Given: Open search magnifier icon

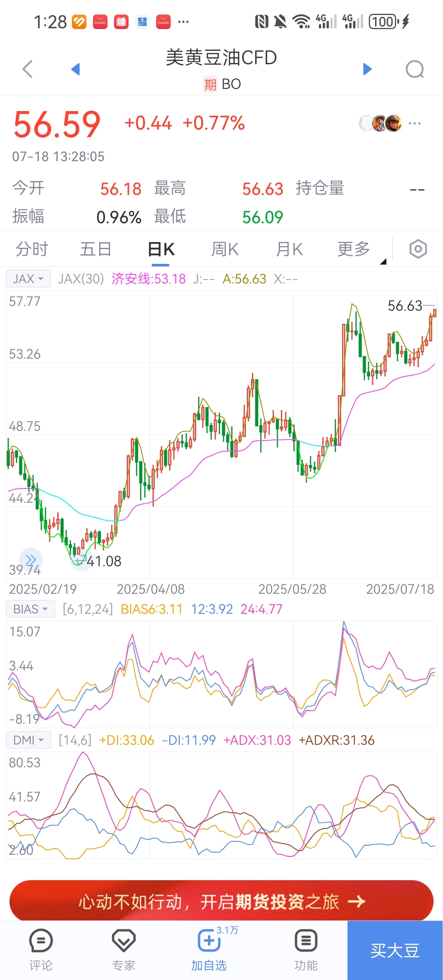Looking at the screenshot, I should click(x=415, y=69).
